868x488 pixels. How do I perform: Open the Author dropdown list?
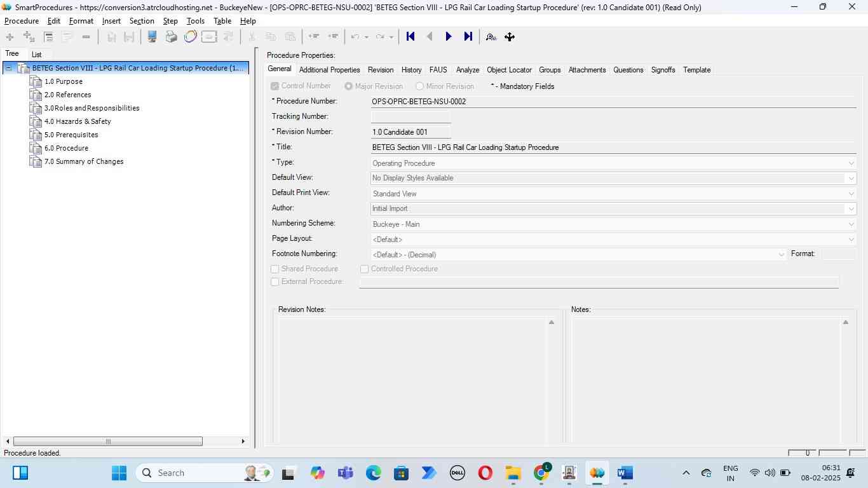851,209
